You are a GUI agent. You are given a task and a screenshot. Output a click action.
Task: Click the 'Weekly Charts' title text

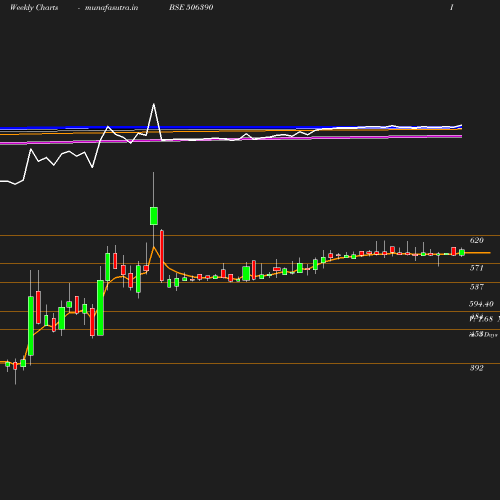pyautogui.click(x=34, y=8)
